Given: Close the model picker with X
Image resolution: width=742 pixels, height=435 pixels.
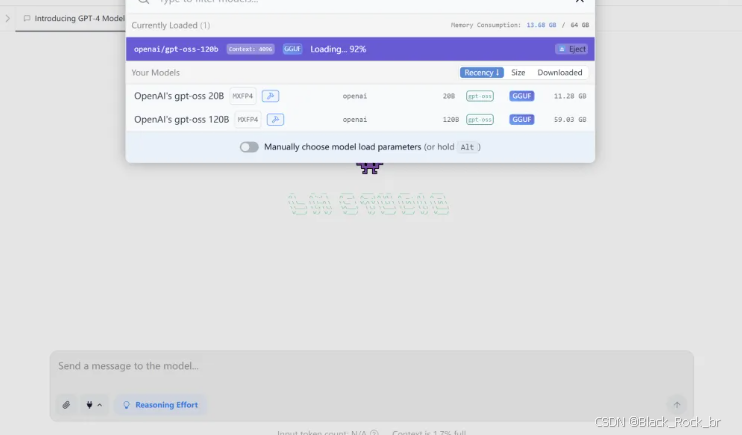Looking at the screenshot, I should (x=579, y=1).
